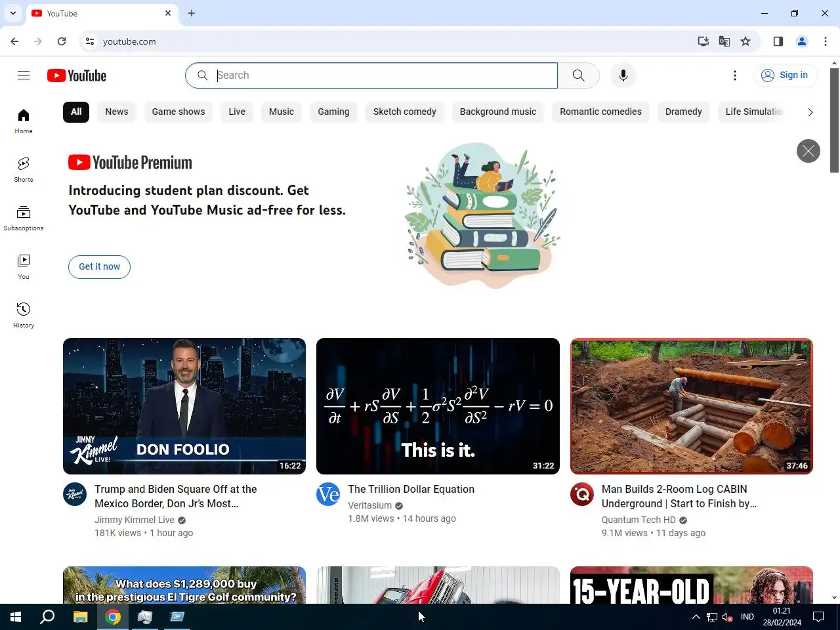Click the Sign in button
The height and width of the screenshot is (630, 840).
click(x=786, y=75)
